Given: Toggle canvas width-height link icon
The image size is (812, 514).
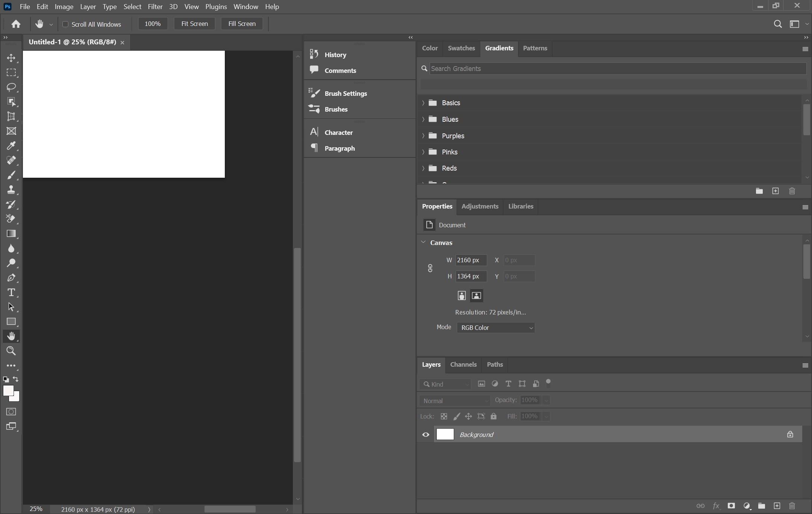Looking at the screenshot, I should (430, 268).
